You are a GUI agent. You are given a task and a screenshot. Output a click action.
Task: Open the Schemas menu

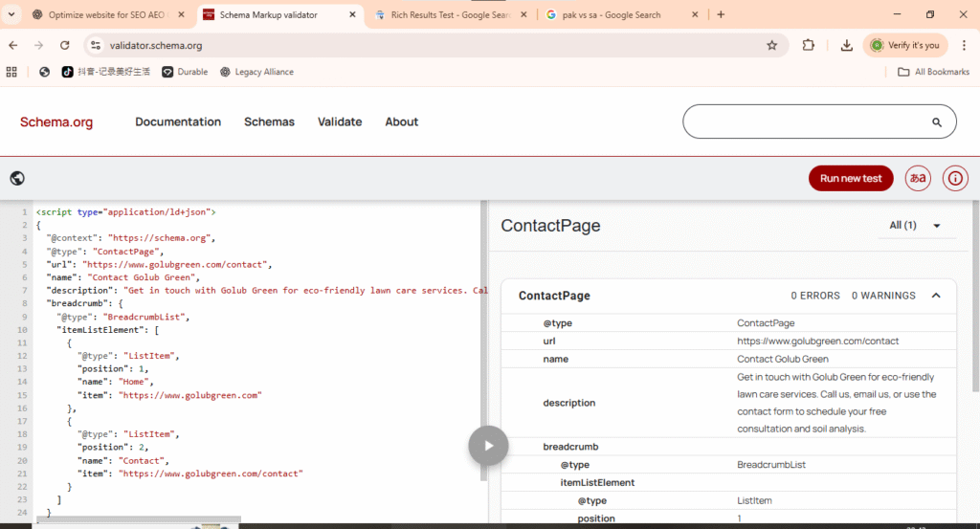[269, 121]
